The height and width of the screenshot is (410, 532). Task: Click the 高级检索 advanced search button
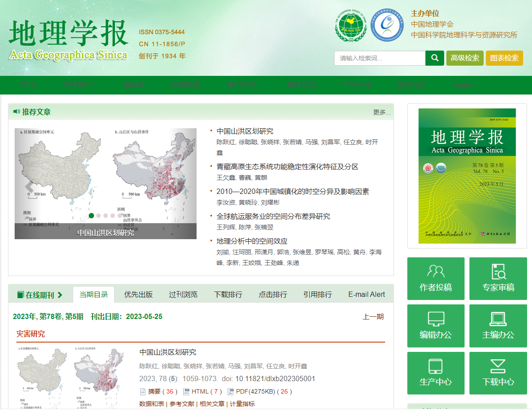pyautogui.click(x=465, y=58)
